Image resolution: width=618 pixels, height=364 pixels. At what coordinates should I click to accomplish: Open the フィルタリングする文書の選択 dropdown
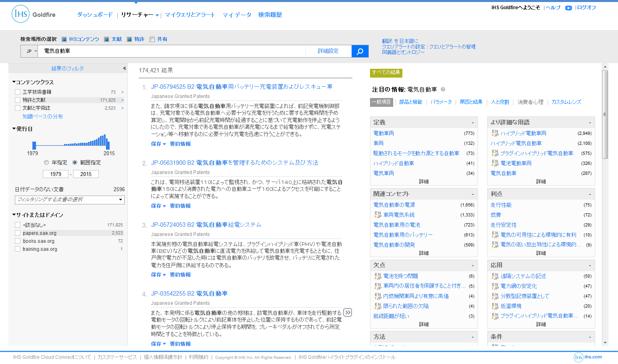pyautogui.click(x=70, y=200)
